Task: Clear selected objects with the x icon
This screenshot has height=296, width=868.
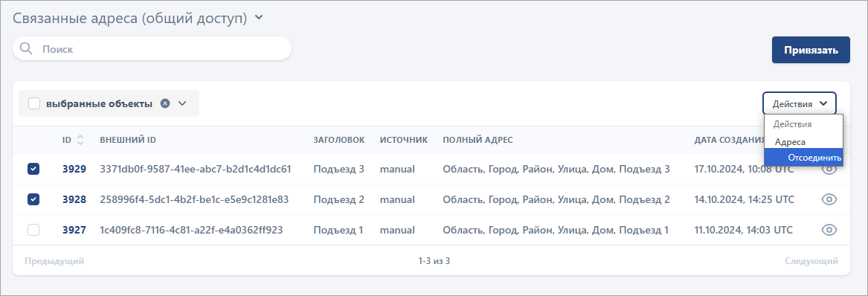Action: coord(165,103)
